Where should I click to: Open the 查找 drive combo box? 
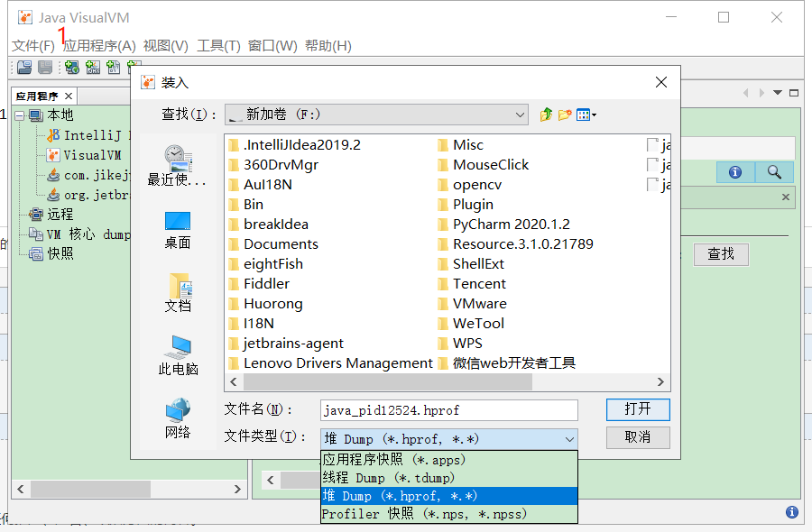tap(376, 115)
